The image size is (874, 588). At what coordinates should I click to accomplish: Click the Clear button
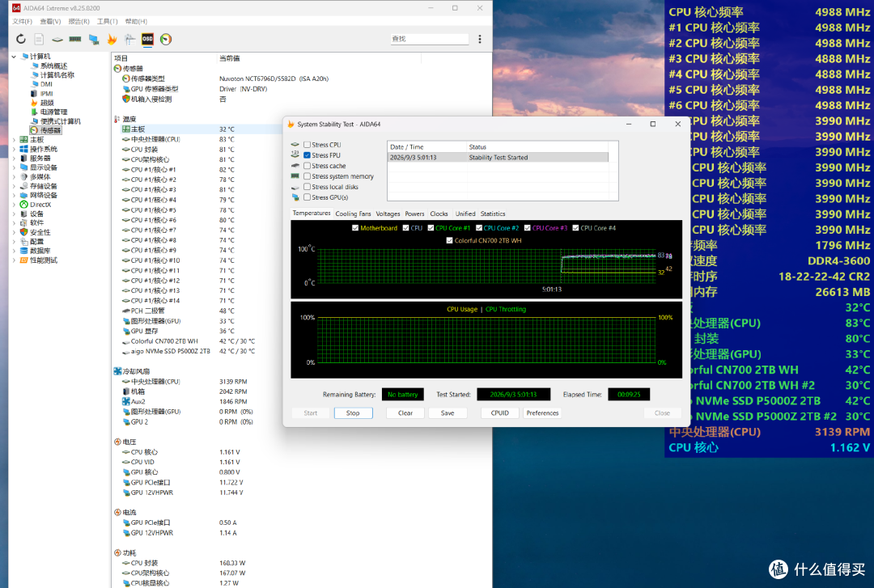[405, 413]
